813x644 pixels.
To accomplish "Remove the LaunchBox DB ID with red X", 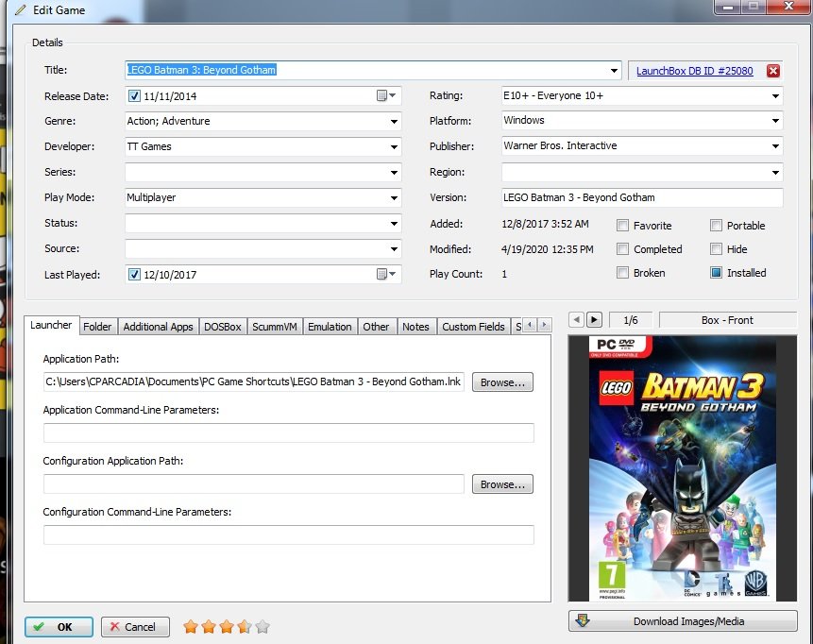I will click(x=773, y=71).
